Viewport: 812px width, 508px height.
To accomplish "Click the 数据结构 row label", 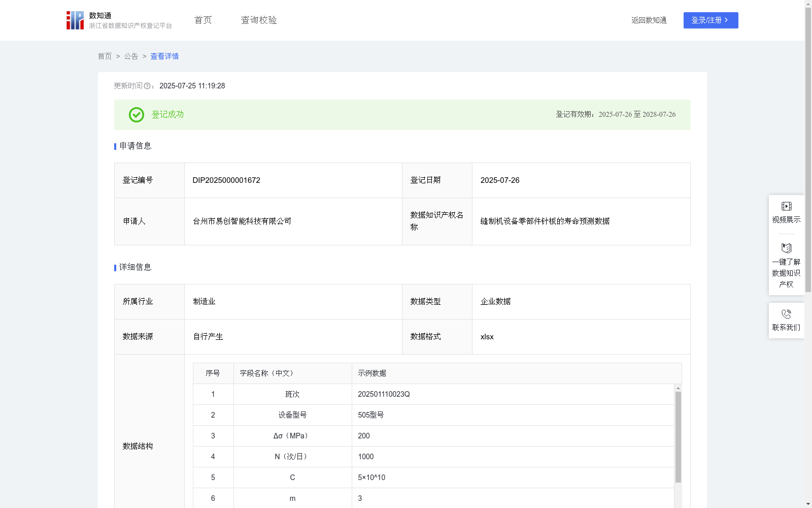I will pyautogui.click(x=138, y=447).
